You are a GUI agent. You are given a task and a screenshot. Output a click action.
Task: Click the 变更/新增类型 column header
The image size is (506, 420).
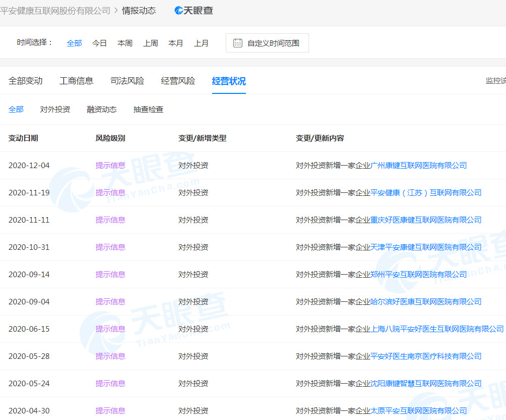click(x=203, y=138)
